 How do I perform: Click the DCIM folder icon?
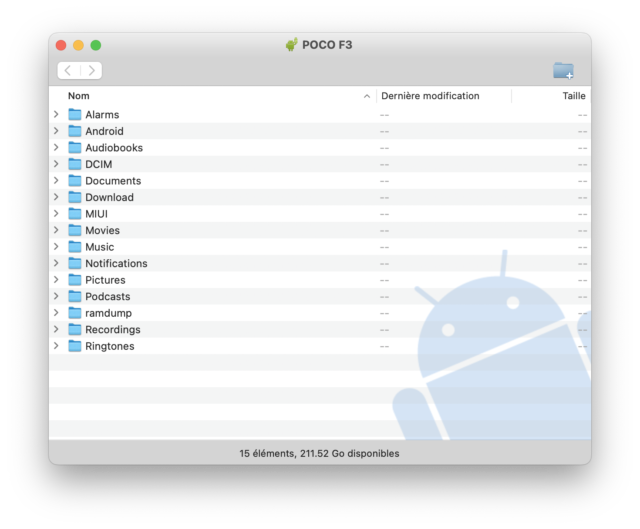(75, 164)
